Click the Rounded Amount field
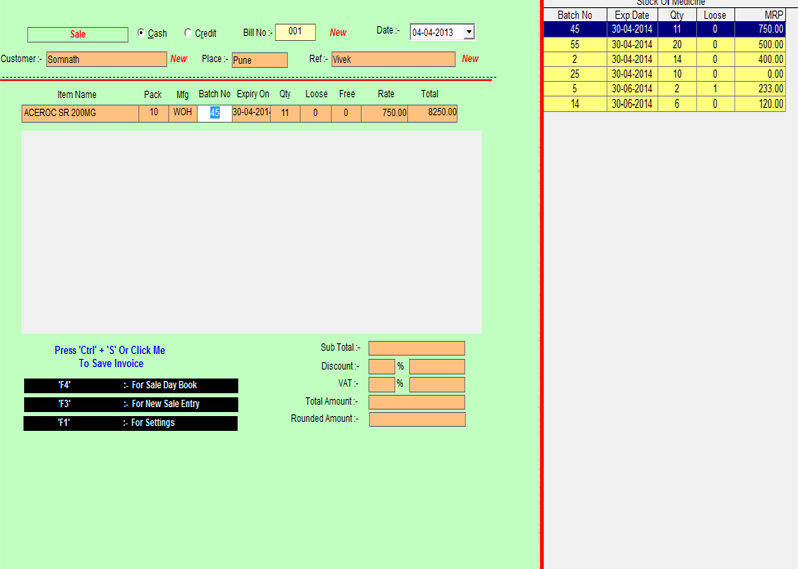Screen dimensions: 798x569 (x=417, y=419)
